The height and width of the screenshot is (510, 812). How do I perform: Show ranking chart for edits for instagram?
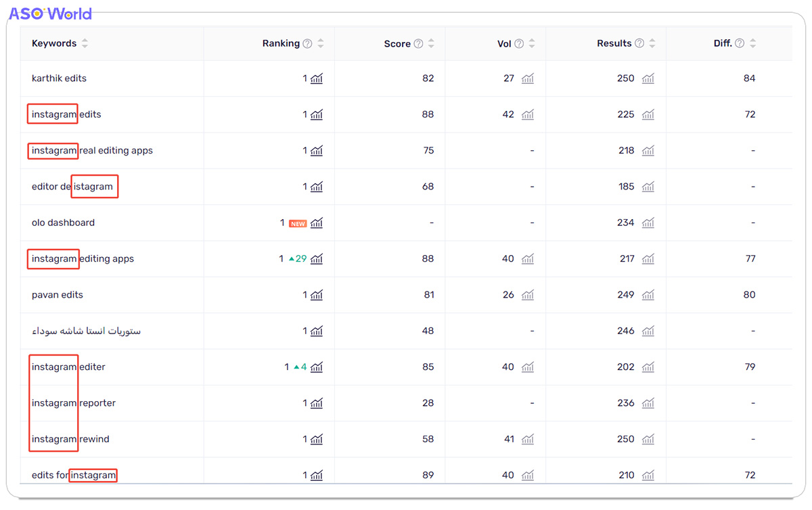pyautogui.click(x=317, y=475)
